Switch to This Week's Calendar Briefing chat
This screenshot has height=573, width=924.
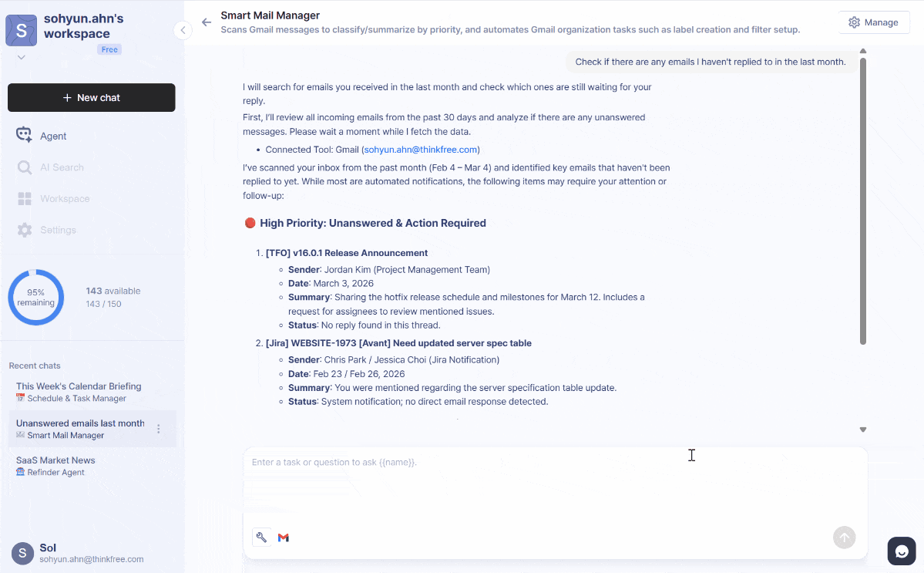point(77,386)
